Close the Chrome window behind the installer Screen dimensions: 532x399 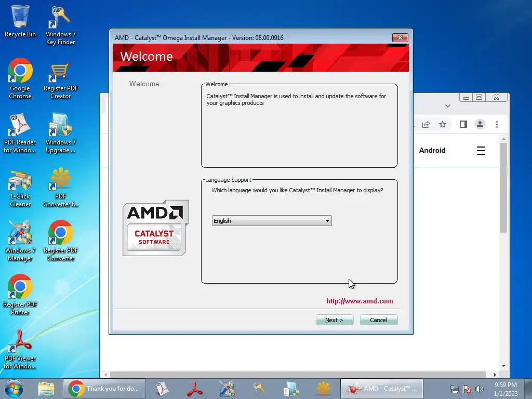(496, 98)
